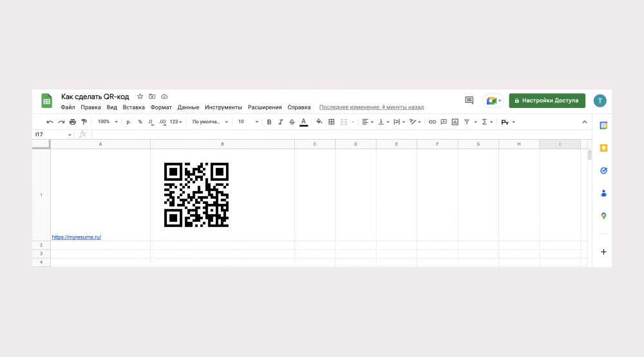Apply ruble currency format
644x357 pixels.
click(x=129, y=122)
